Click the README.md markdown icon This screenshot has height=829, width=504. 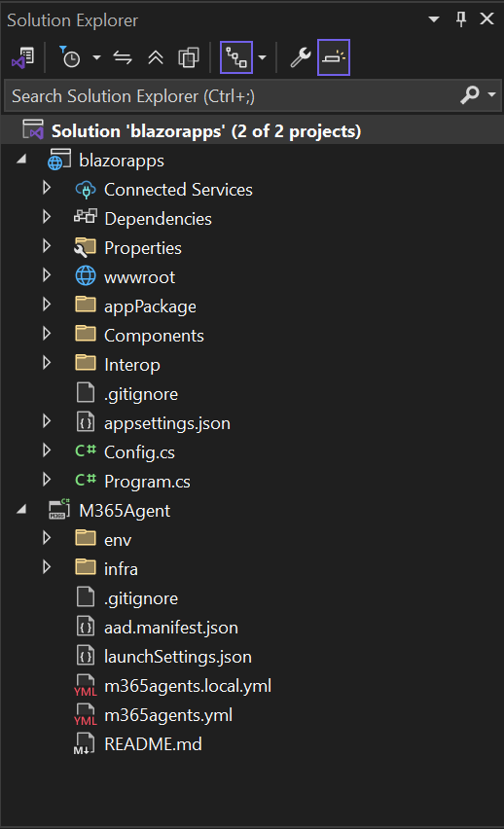click(x=85, y=744)
